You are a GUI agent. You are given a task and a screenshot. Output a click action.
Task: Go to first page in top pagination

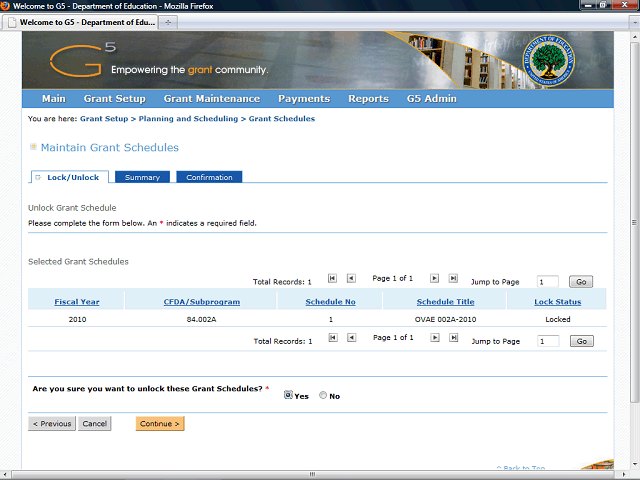click(332, 278)
